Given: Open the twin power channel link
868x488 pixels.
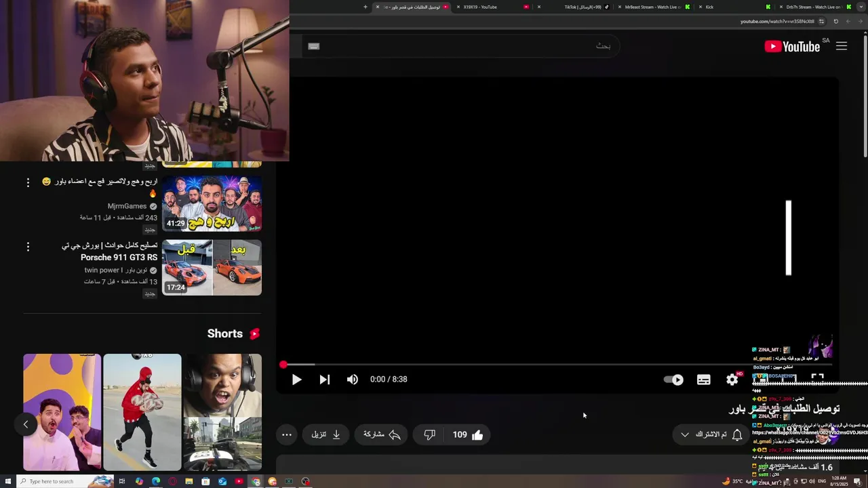Looking at the screenshot, I should pyautogui.click(x=115, y=270).
